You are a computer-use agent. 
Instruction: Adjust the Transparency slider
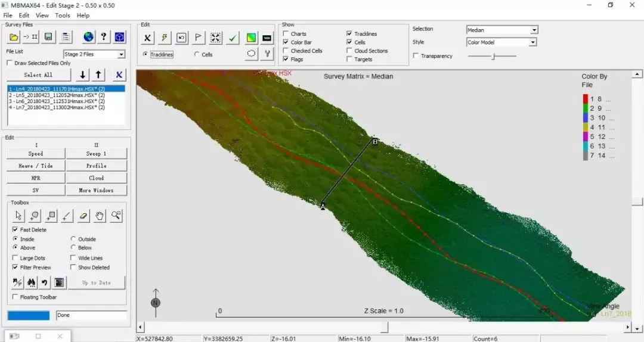pos(493,56)
